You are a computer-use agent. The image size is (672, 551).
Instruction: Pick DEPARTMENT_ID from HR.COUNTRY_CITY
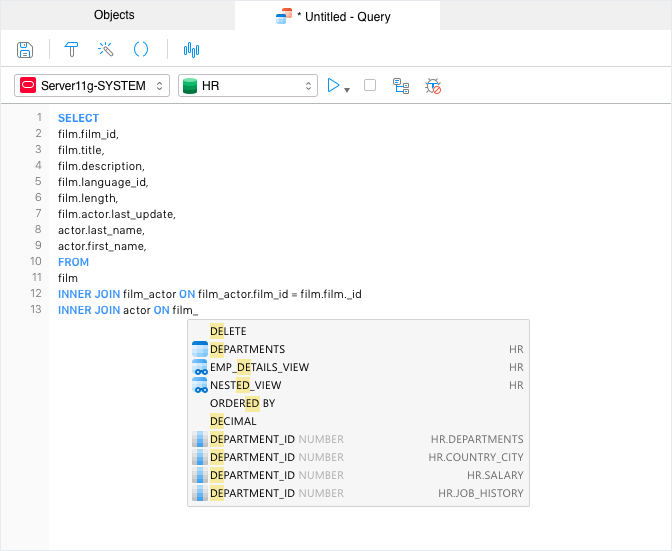click(358, 457)
